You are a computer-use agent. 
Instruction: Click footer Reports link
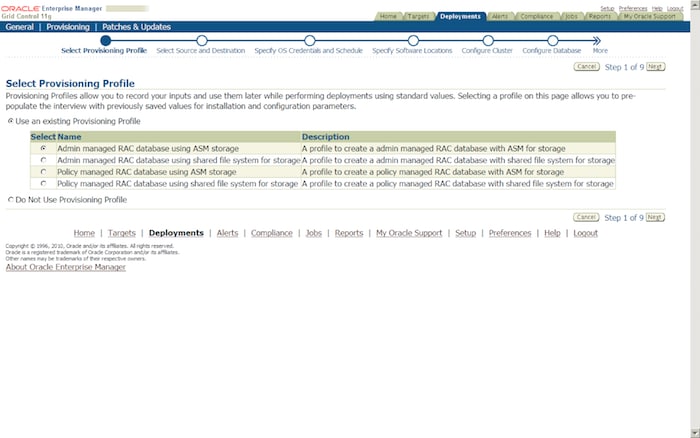(349, 233)
